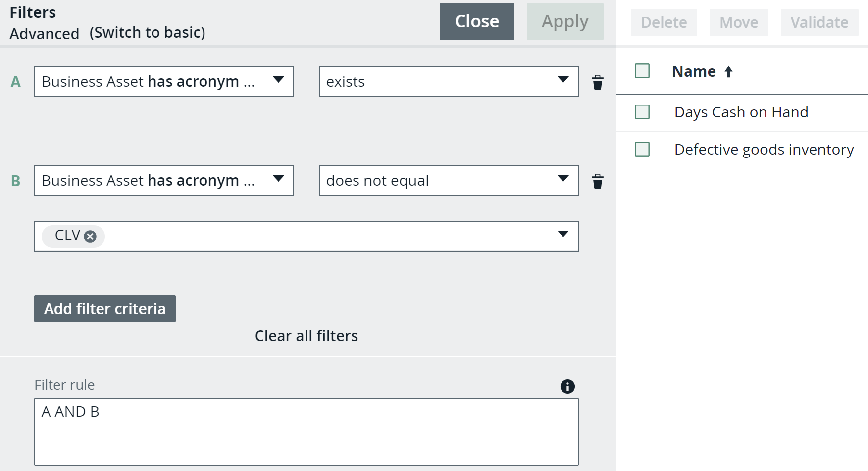Click Clear all filters
The image size is (868, 471).
[306, 336]
